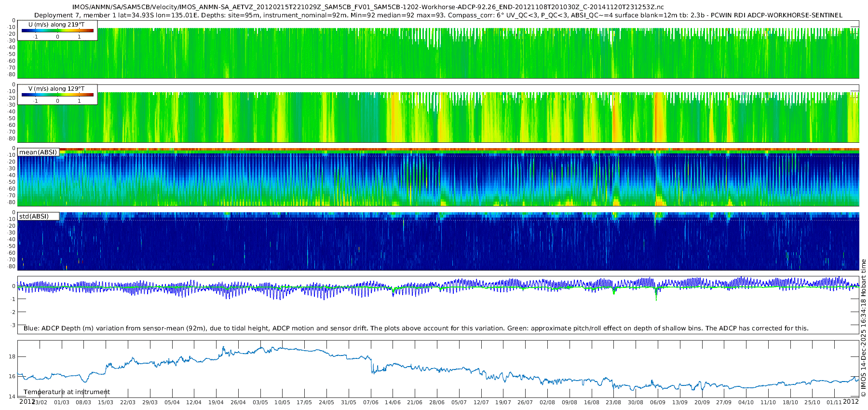Click the NetCDF file path title at top

pyautogui.click(x=367, y=7)
